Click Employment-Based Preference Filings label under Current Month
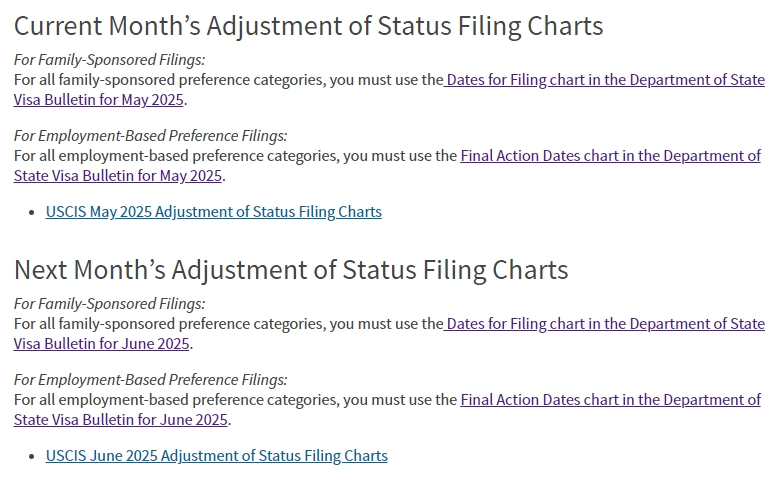 150,136
